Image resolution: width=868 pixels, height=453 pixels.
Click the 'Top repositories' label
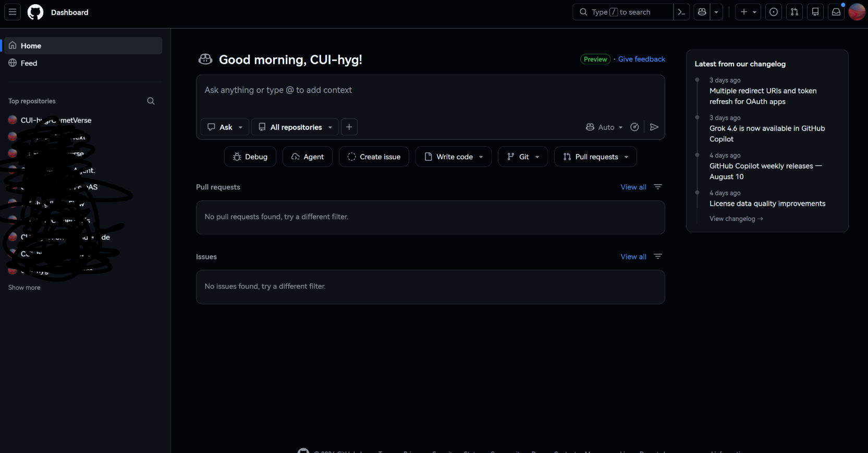[x=32, y=101]
